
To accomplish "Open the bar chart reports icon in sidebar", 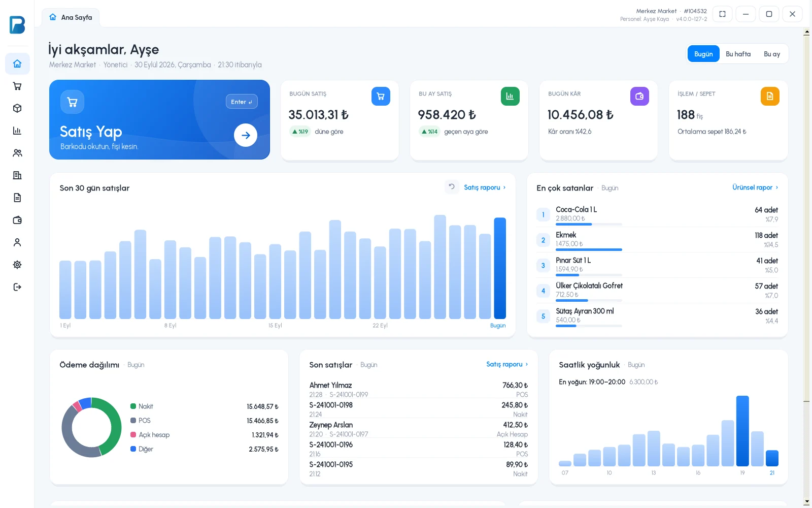I will pos(17,131).
